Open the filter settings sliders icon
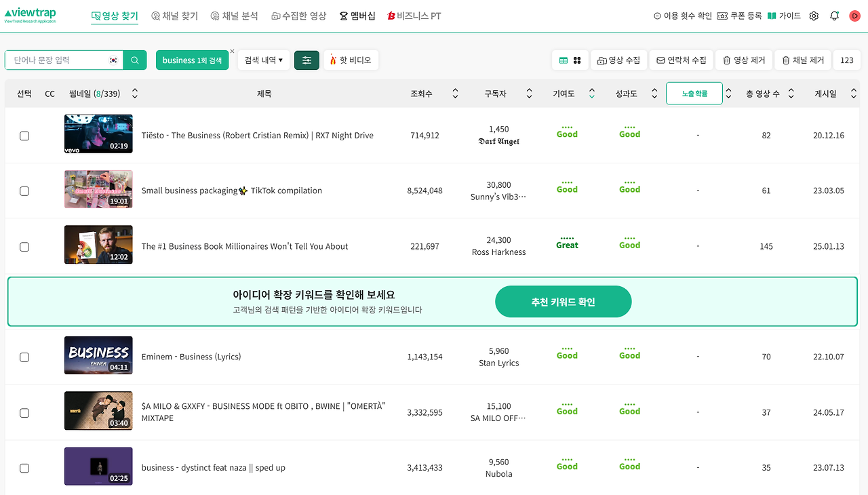Viewport: 868px width, 495px height. [307, 60]
